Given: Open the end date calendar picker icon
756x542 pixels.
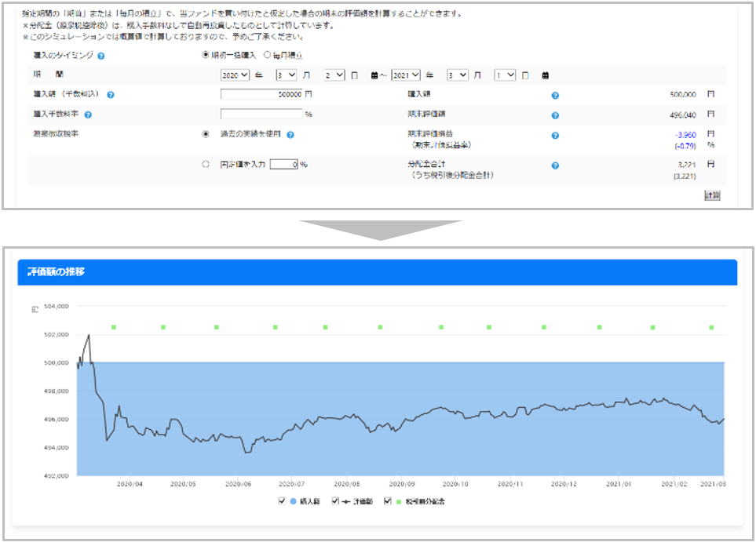Looking at the screenshot, I should pyautogui.click(x=546, y=75).
